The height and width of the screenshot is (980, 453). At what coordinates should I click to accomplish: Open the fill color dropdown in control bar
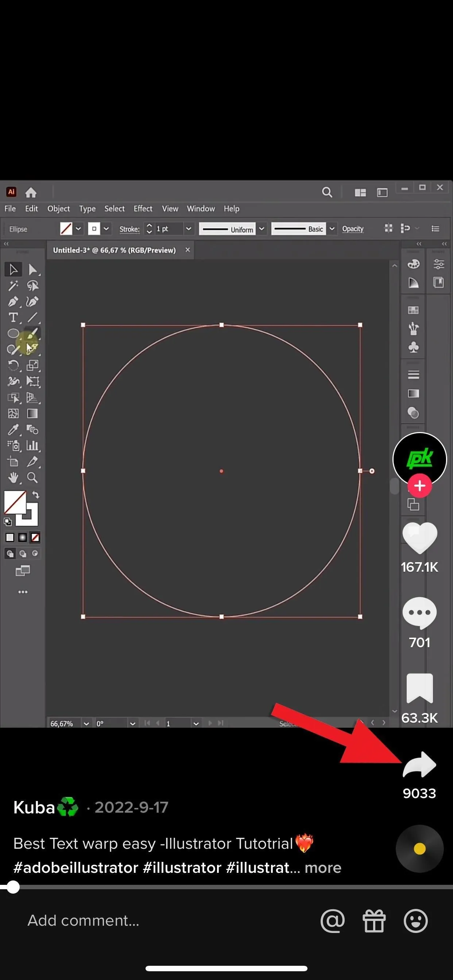pos(78,229)
